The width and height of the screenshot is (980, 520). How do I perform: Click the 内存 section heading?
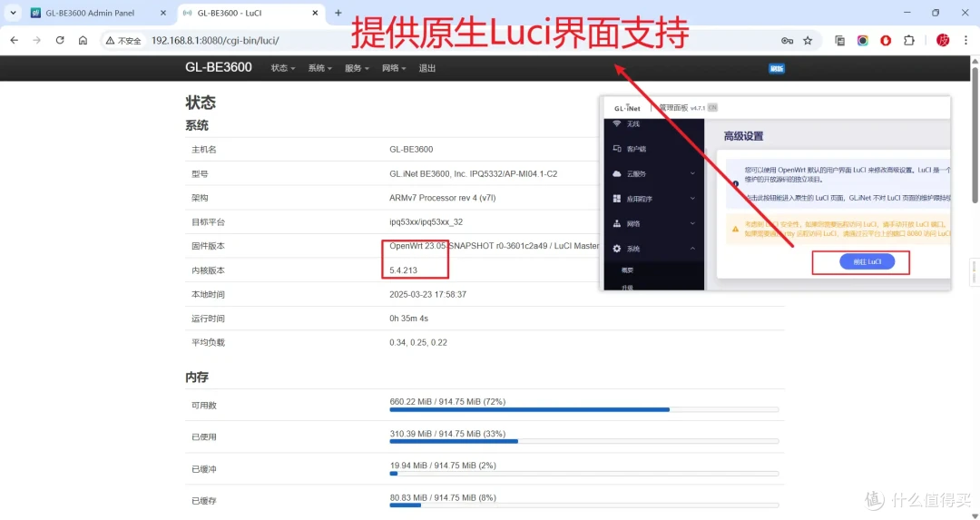197,377
